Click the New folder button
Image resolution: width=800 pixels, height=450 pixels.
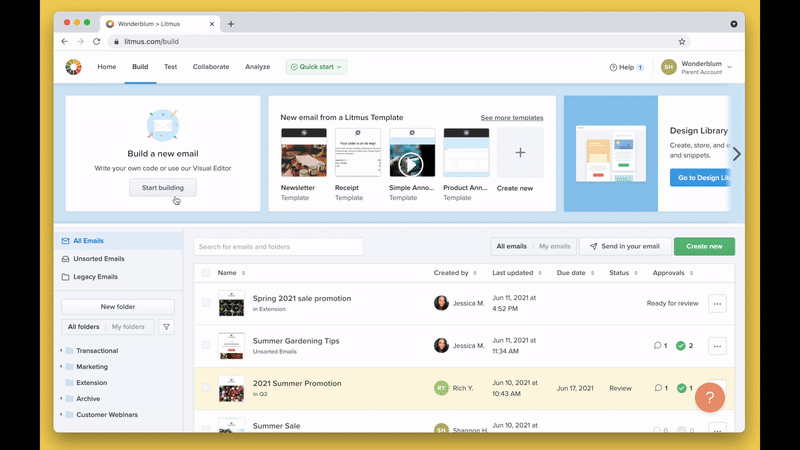118,307
